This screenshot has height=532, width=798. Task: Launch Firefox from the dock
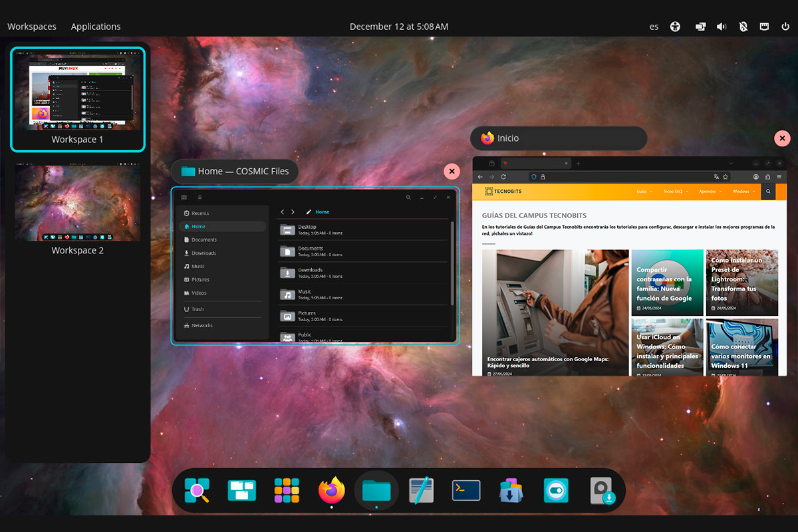pos(331,491)
